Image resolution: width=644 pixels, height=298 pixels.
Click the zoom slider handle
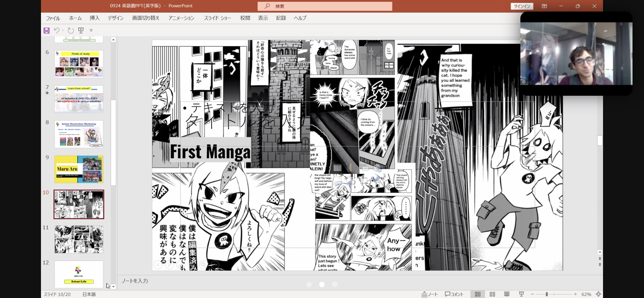[x=547, y=294]
